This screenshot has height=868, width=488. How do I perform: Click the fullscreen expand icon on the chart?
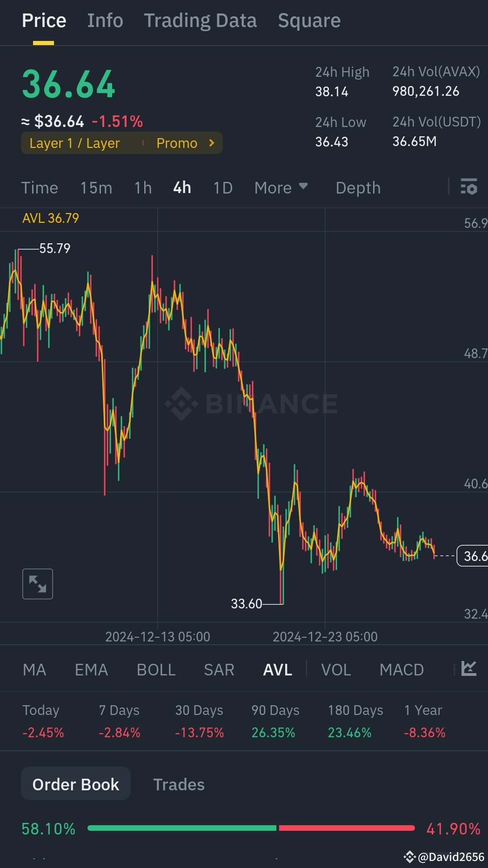pos(37,584)
